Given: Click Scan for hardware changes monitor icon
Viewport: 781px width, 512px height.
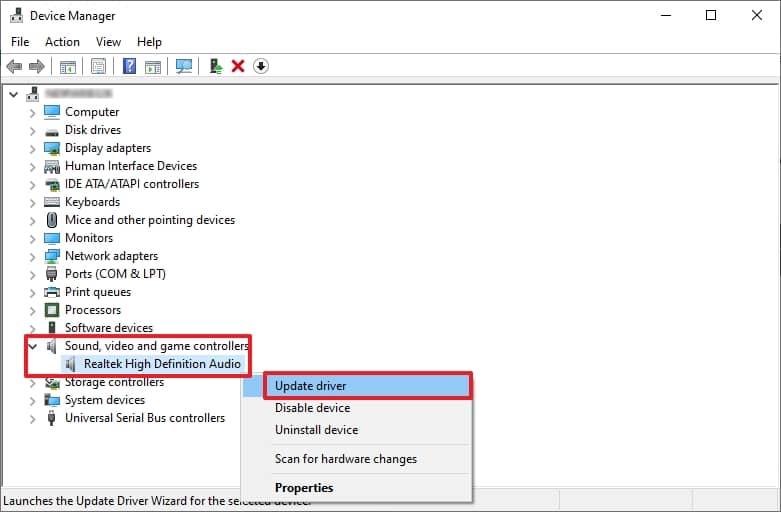Looking at the screenshot, I should tap(184, 66).
